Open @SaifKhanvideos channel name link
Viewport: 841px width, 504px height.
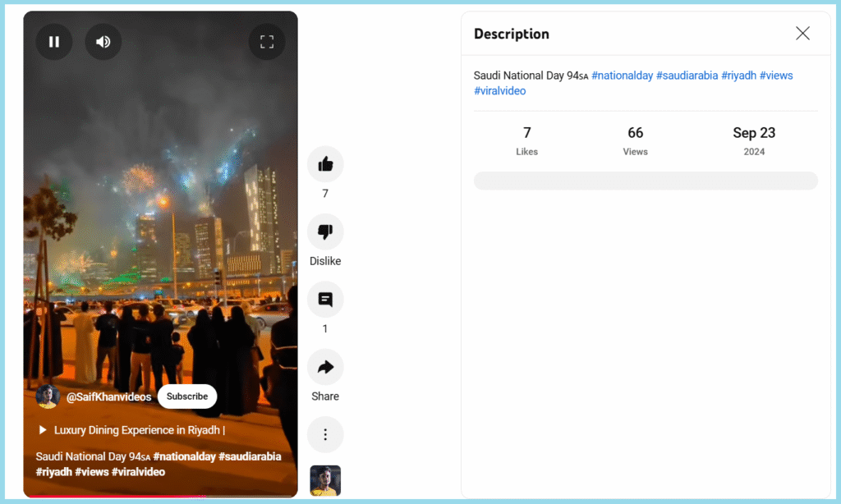tap(108, 397)
